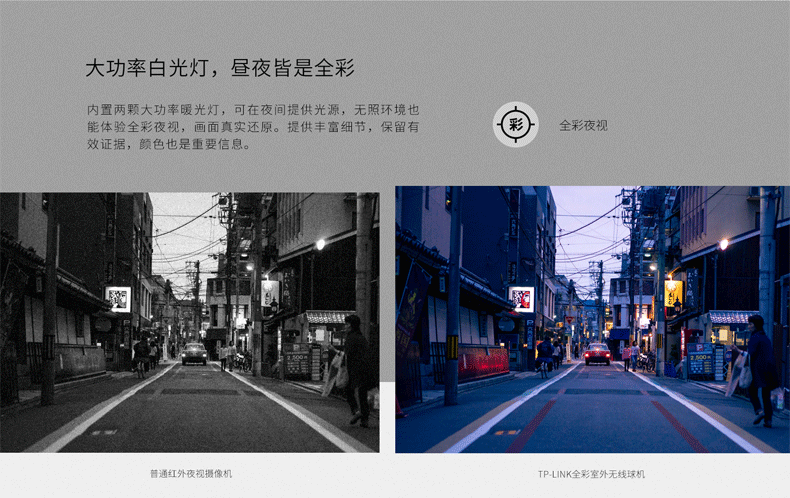Click the heading 大功率白光灯，昼夜皆是全彩
The image size is (790, 498).
point(220,68)
